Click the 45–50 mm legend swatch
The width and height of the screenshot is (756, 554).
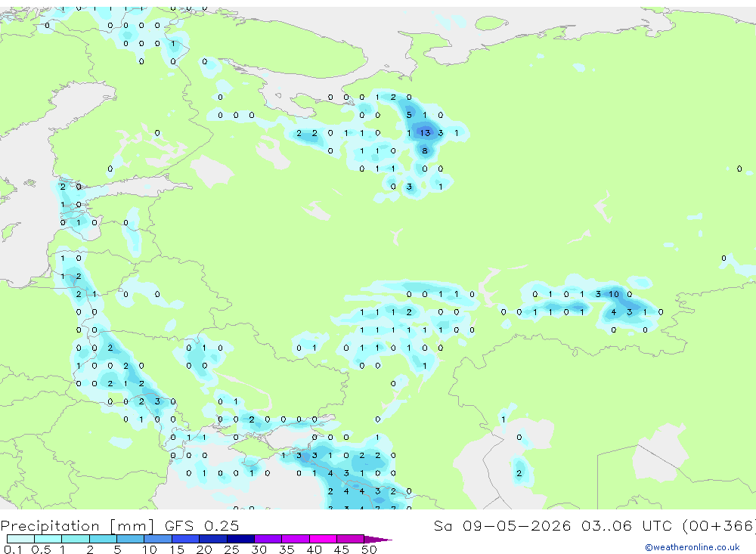(x=351, y=539)
